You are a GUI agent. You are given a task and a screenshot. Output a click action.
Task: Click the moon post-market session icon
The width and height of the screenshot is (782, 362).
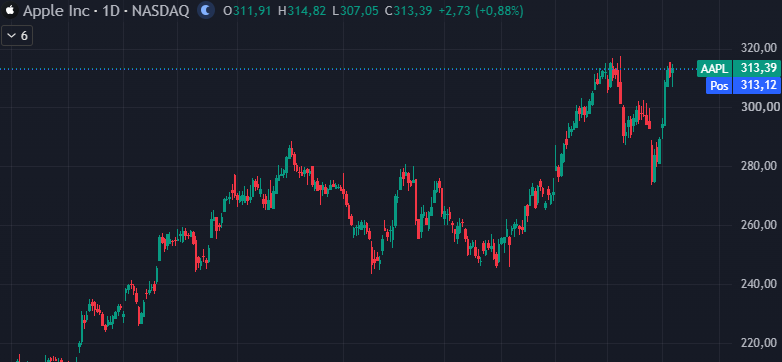click(206, 10)
